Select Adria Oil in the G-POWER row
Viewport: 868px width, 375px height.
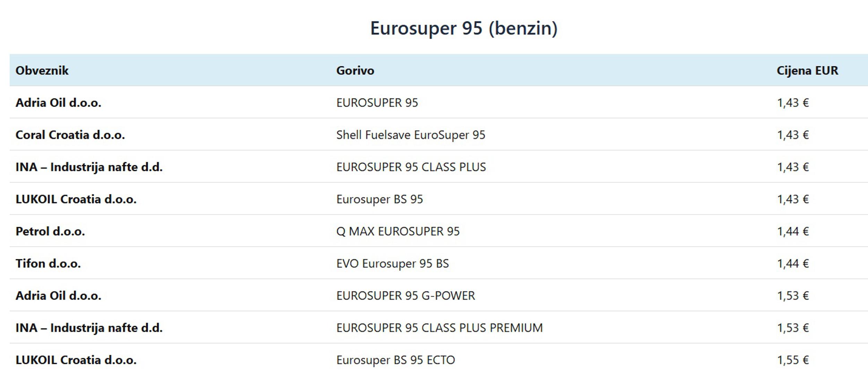pyautogui.click(x=58, y=296)
